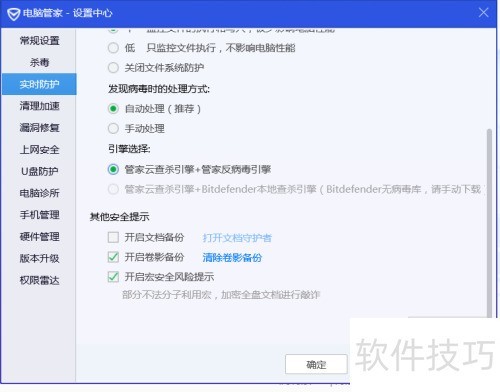This screenshot has width=500, height=392.
Task: Select the 低 monitoring level radio button
Action: (113, 48)
